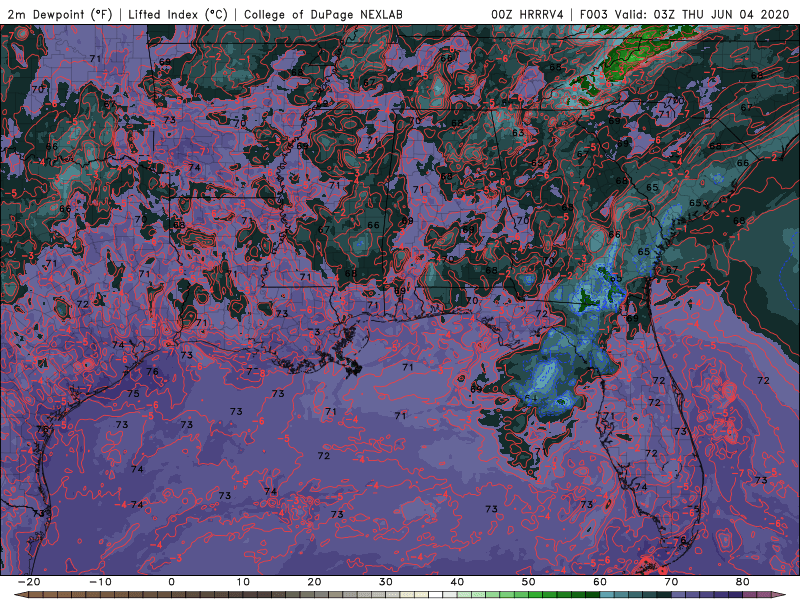Click the '40' color scale label
Viewport: 800px width, 600px height.
click(457, 582)
